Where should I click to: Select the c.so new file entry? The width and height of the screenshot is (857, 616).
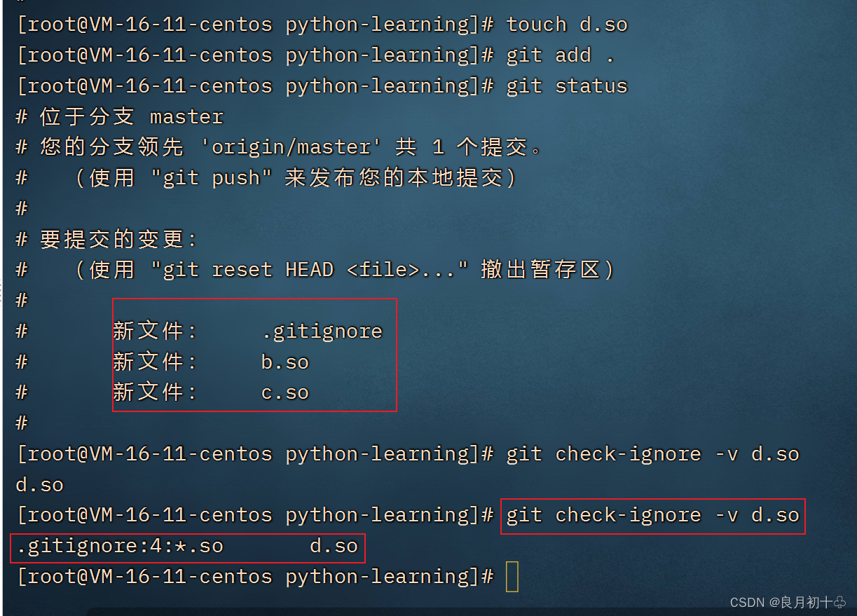pos(283,392)
